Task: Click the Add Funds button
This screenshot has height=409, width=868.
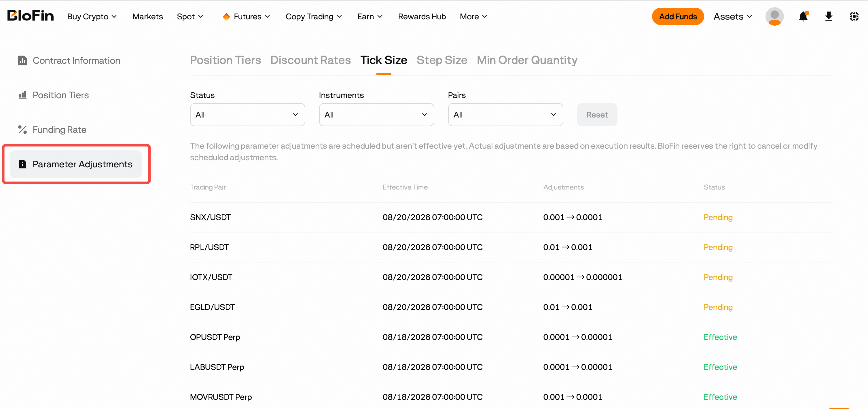Action: 678,16
